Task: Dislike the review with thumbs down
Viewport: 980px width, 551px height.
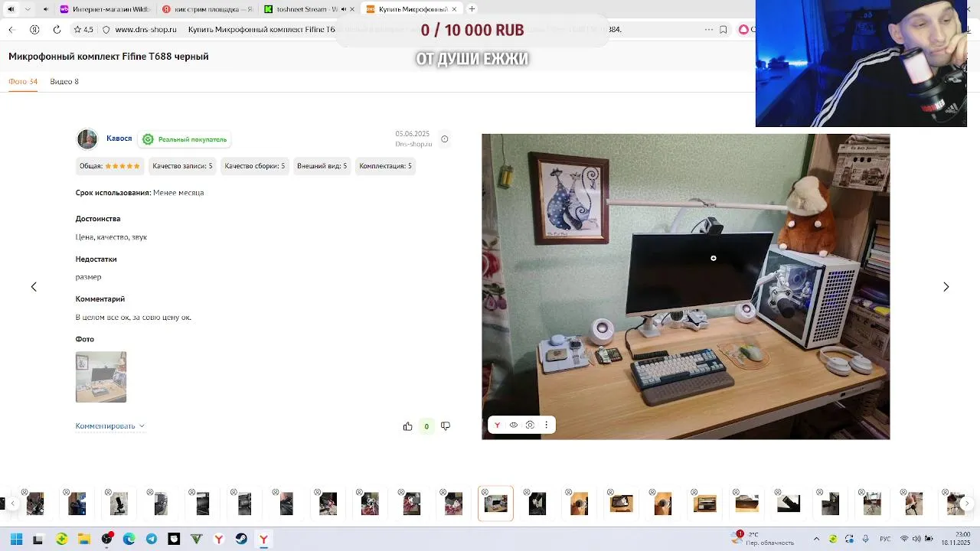Action: (446, 426)
